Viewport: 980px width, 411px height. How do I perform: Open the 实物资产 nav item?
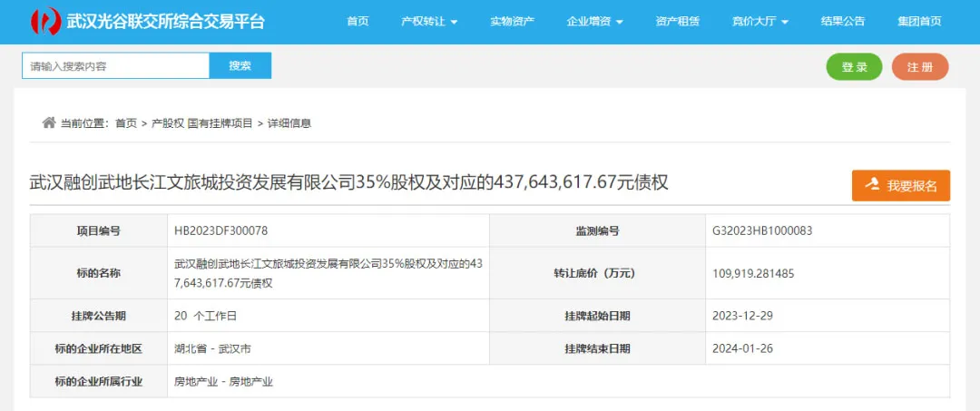(x=512, y=21)
